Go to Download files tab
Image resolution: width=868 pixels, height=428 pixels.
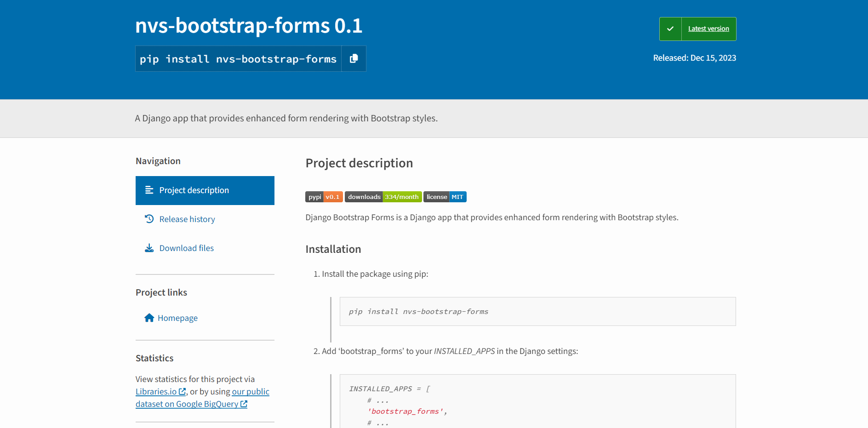[x=205, y=248]
